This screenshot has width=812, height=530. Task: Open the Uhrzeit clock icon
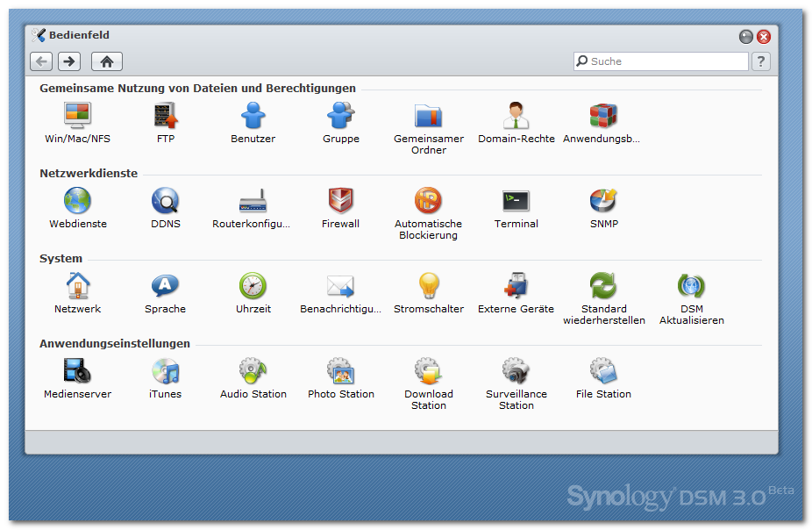(253, 285)
